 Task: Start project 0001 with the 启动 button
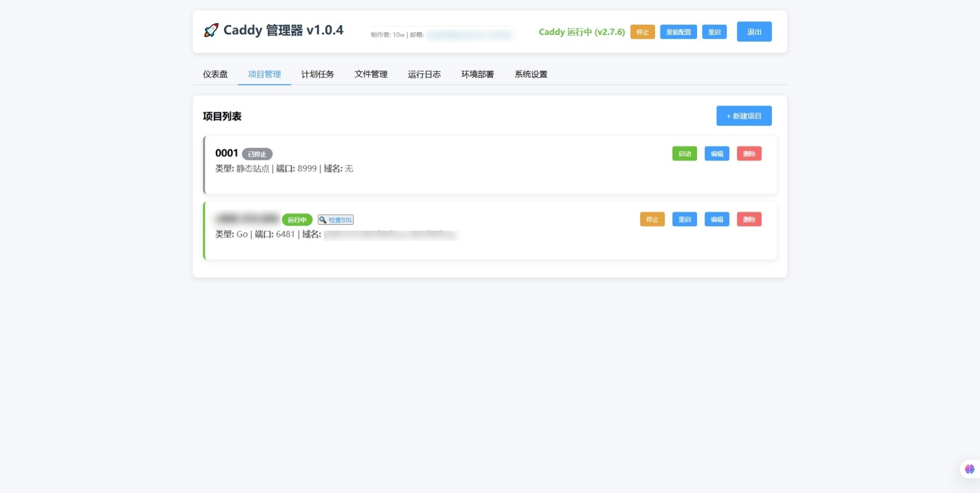(685, 154)
